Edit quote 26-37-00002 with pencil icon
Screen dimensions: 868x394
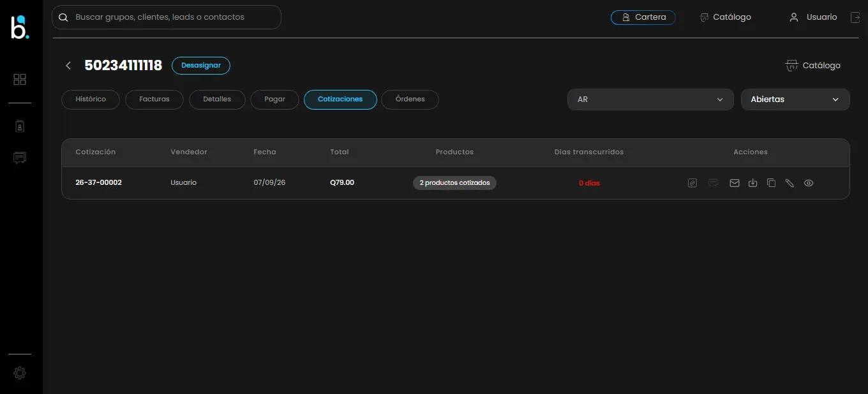click(789, 183)
